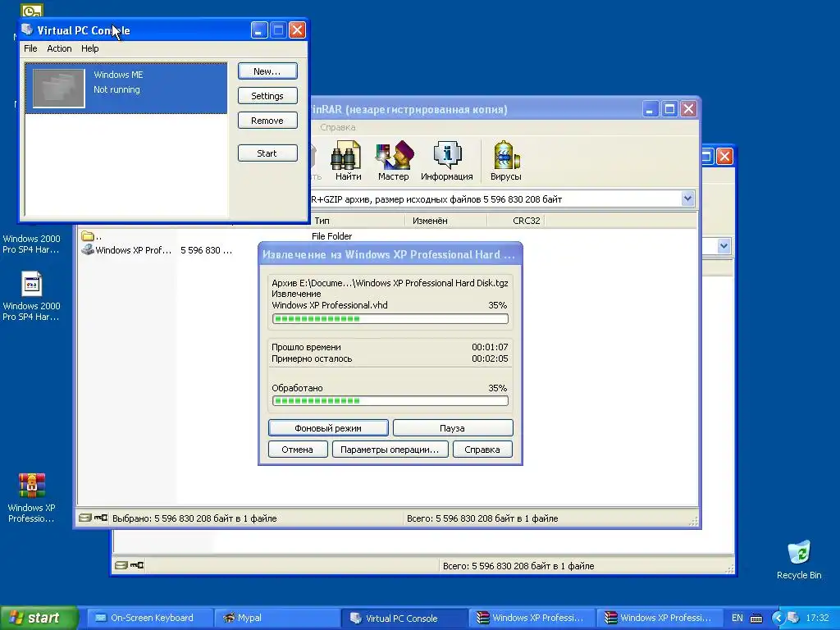Click the New... button in Virtual PC Console
The height and width of the screenshot is (630, 840).
coord(267,71)
